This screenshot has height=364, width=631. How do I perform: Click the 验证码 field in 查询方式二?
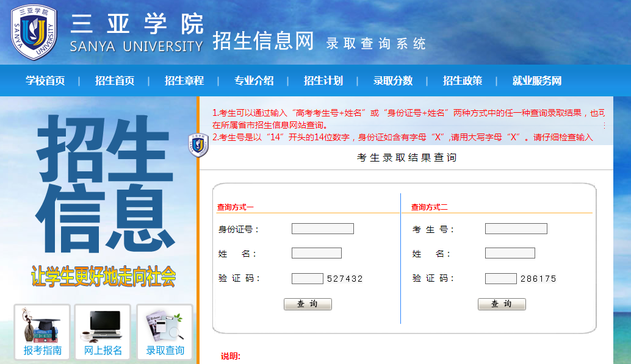502,278
